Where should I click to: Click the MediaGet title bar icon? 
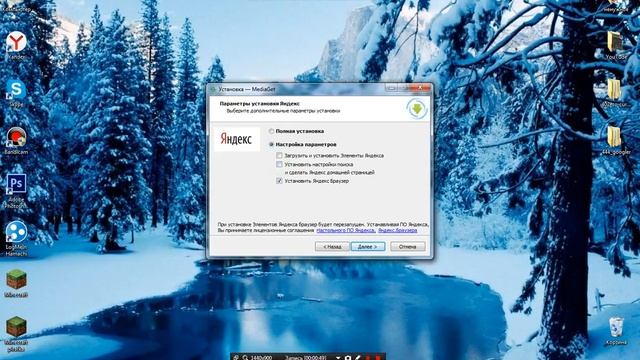coord(213,89)
